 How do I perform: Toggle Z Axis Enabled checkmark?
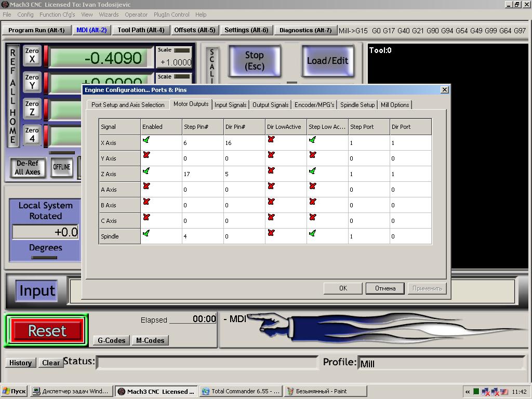(146, 170)
